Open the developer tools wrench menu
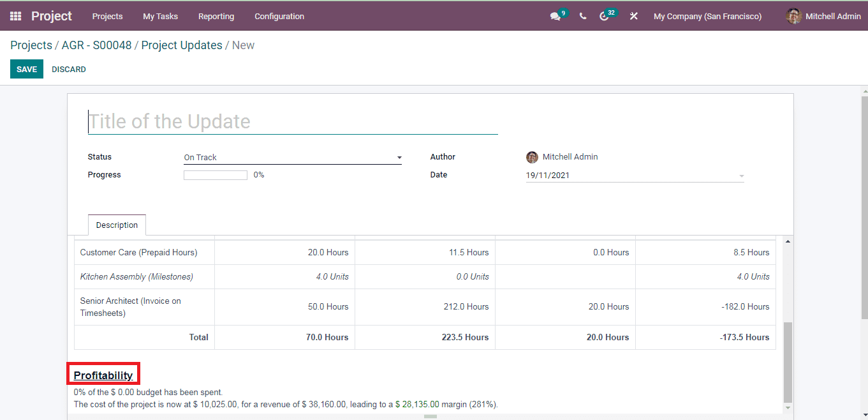Screen dimensions: 868x420 (x=633, y=16)
